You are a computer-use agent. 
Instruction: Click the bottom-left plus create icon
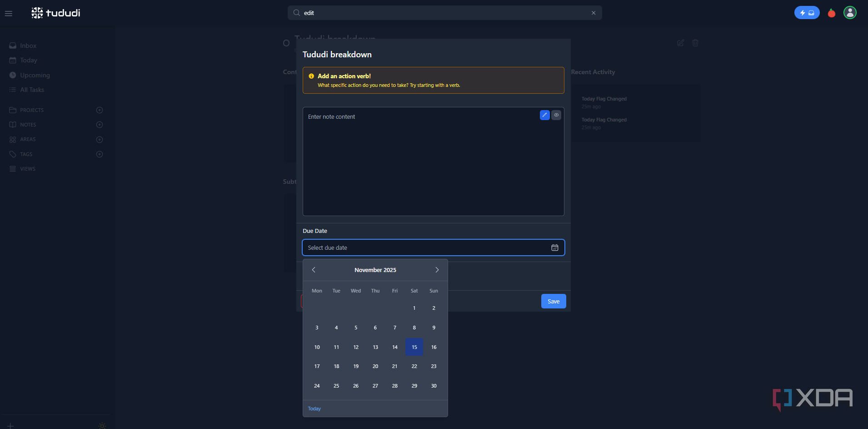10,426
